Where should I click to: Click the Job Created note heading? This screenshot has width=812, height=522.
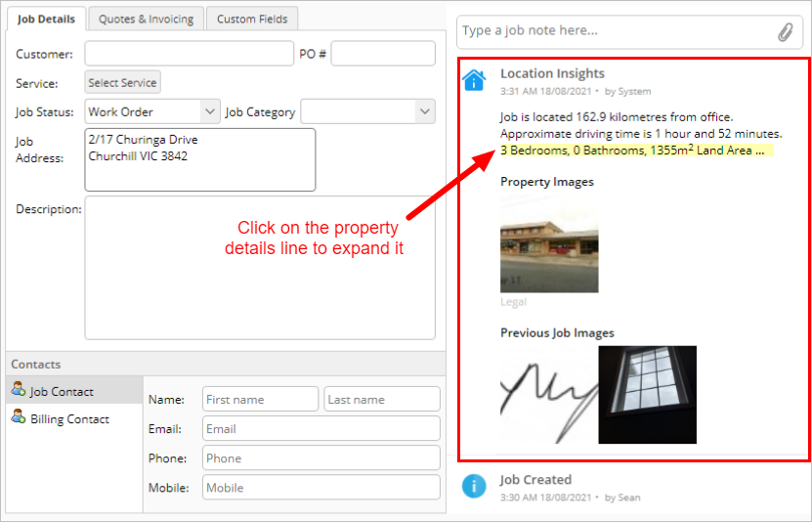click(536, 480)
